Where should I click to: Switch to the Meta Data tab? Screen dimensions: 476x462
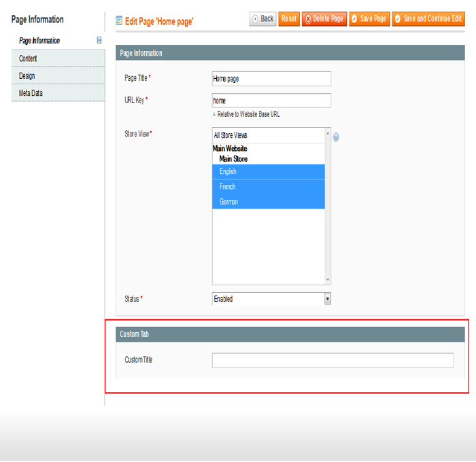point(58,93)
